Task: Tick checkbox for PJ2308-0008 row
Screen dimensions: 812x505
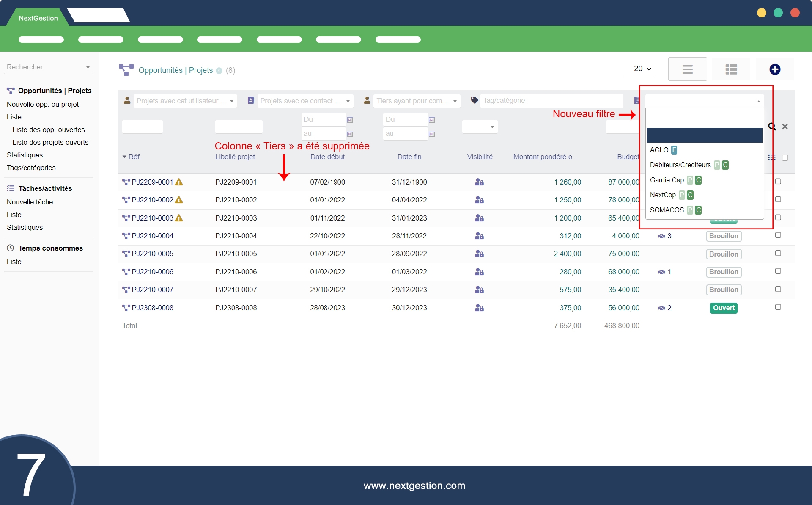Action: [778, 307]
